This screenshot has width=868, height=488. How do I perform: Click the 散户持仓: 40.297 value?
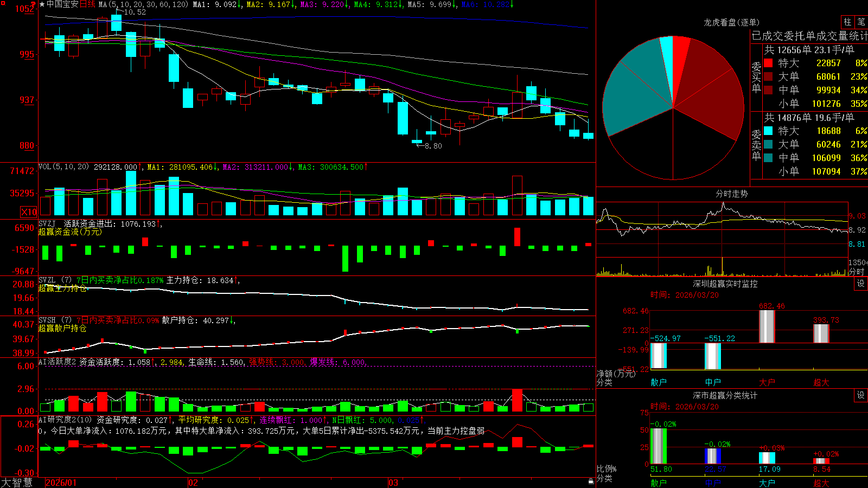[x=195, y=320]
